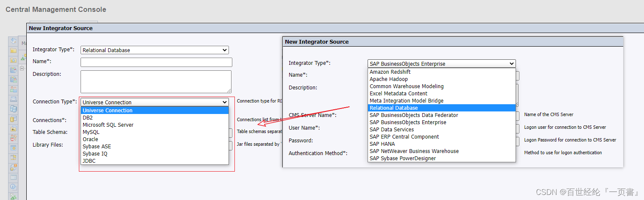Image resolution: width=644 pixels, height=200 pixels.
Task: Click the Library Files label
Action: point(48,144)
